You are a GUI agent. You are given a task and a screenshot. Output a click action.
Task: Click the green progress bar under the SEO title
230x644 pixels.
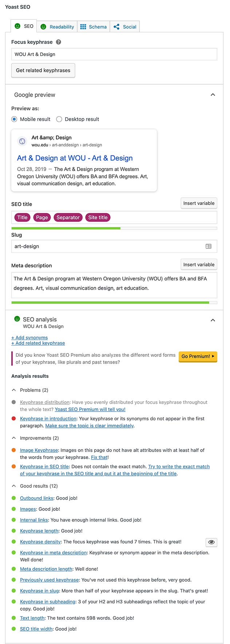(x=66, y=228)
